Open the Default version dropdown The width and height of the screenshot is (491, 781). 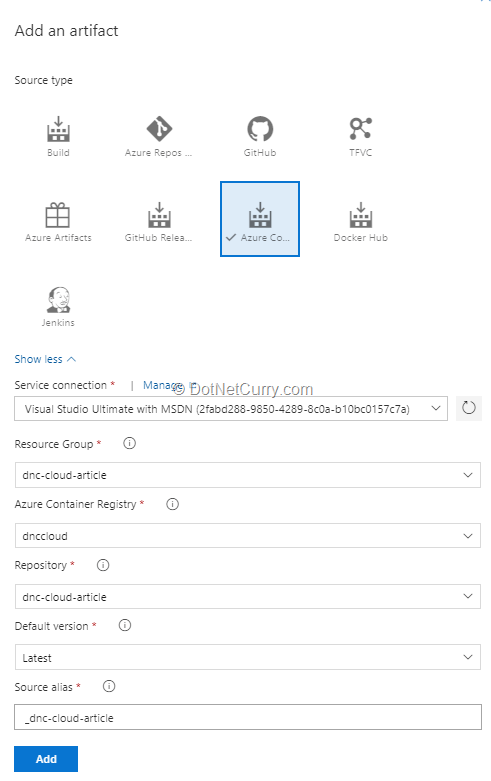248,657
